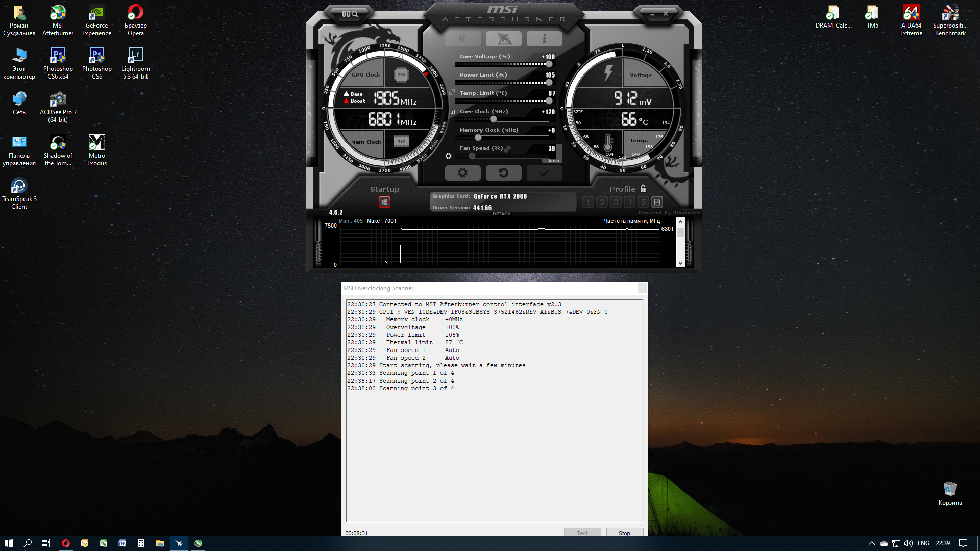Select profile slot 1
The height and width of the screenshot is (551, 980).
click(588, 202)
